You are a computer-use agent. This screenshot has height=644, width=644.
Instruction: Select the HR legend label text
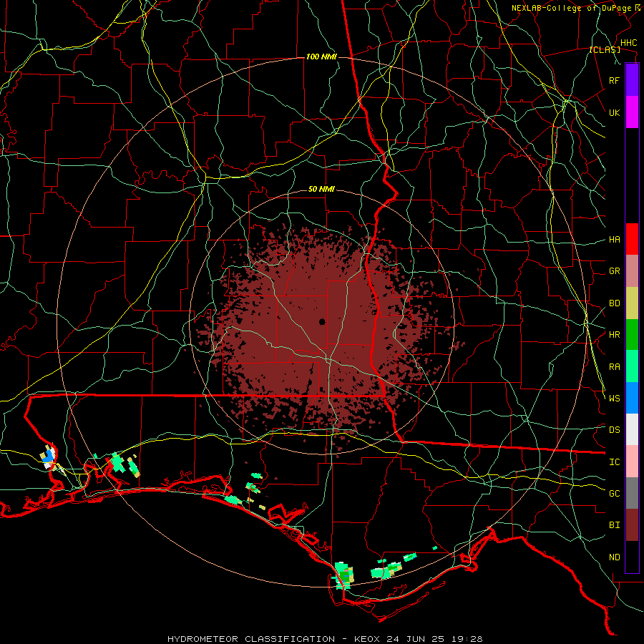coord(615,335)
